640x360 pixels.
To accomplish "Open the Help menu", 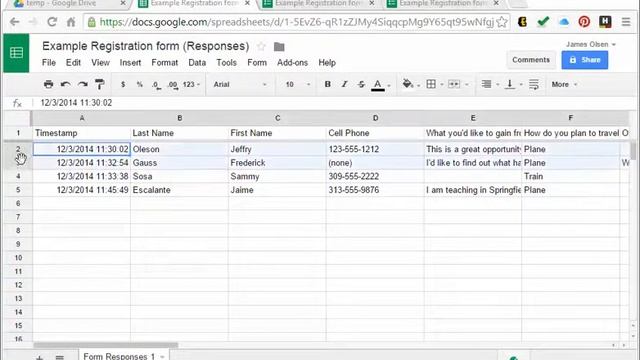I will pos(327,63).
